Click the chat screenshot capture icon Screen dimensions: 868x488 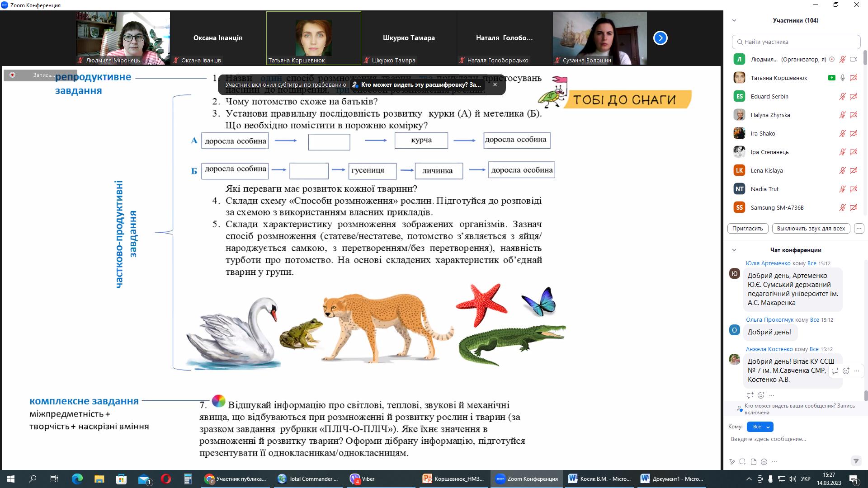click(x=743, y=462)
